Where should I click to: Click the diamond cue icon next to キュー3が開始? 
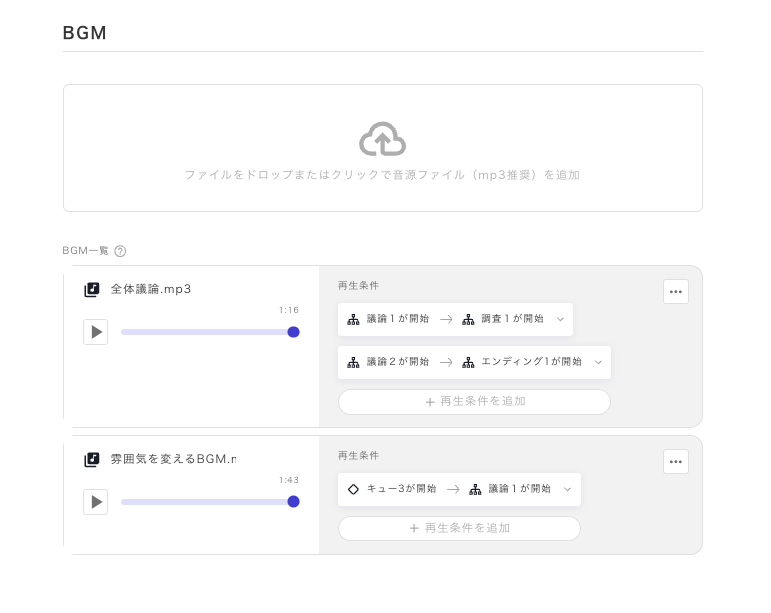(353, 489)
